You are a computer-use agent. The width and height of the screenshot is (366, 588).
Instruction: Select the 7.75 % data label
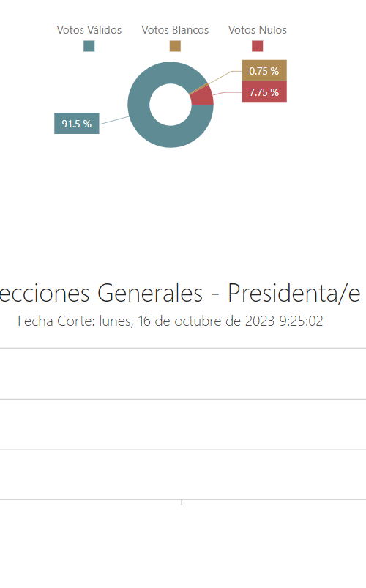[x=264, y=92]
